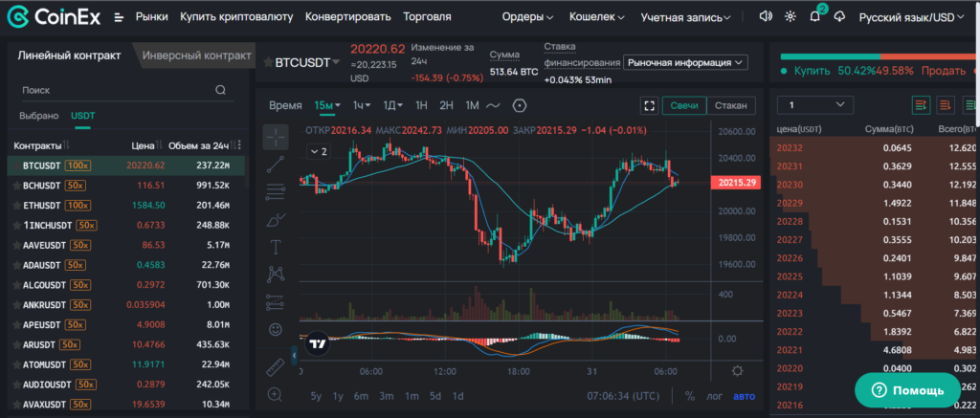Sort contracts by Цена column
Image resolution: width=980 pixels, height=418 pixels.
[x=146, y=145]
